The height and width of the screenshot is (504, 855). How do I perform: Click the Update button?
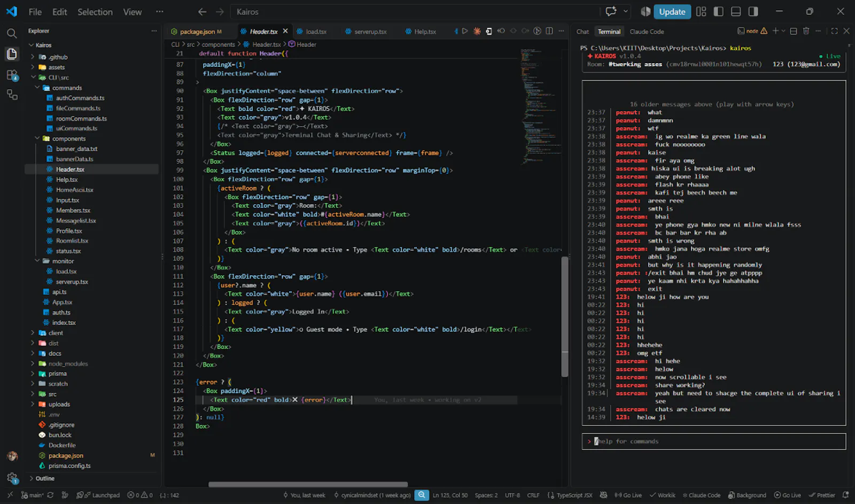672,12
